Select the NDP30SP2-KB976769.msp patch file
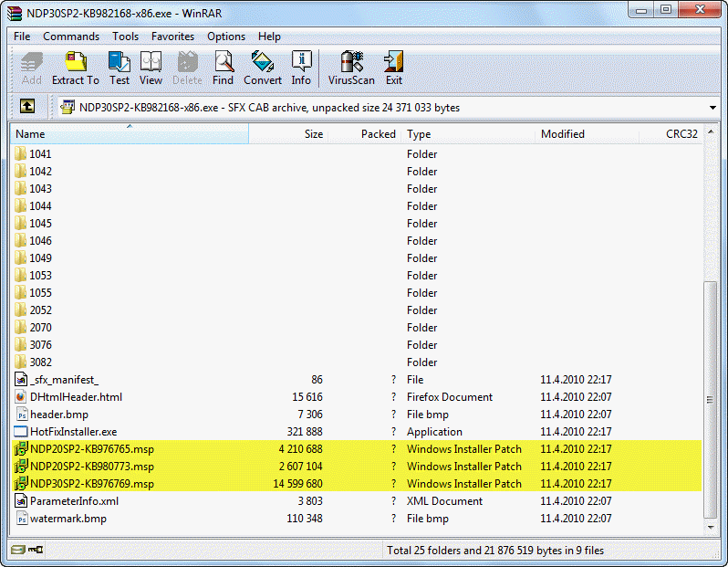 click(x=91, y=484)
